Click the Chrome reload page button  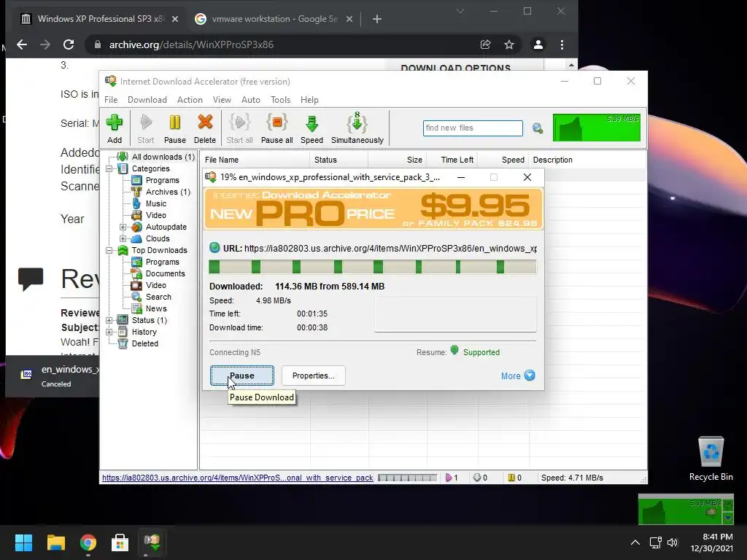[x=69, y=44]
